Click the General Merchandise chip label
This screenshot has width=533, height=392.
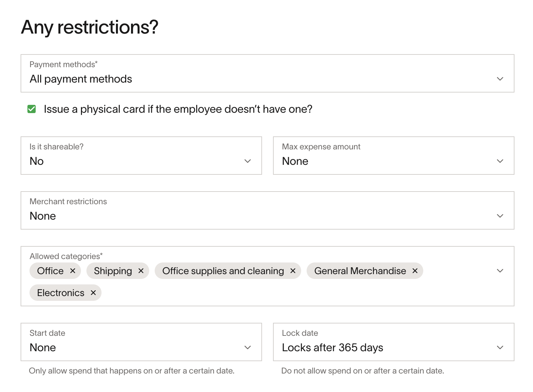pos(360,271)
